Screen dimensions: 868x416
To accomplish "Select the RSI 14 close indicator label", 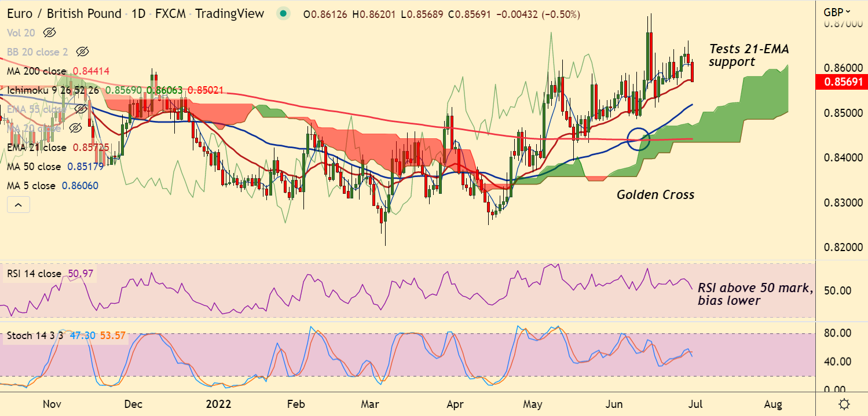I will click(x=34, y=274).
